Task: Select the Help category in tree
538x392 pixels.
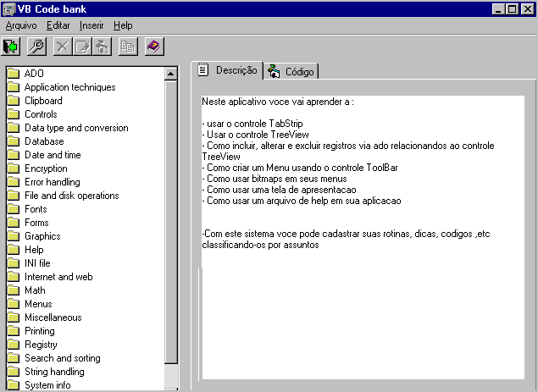Action: (34, 250)
